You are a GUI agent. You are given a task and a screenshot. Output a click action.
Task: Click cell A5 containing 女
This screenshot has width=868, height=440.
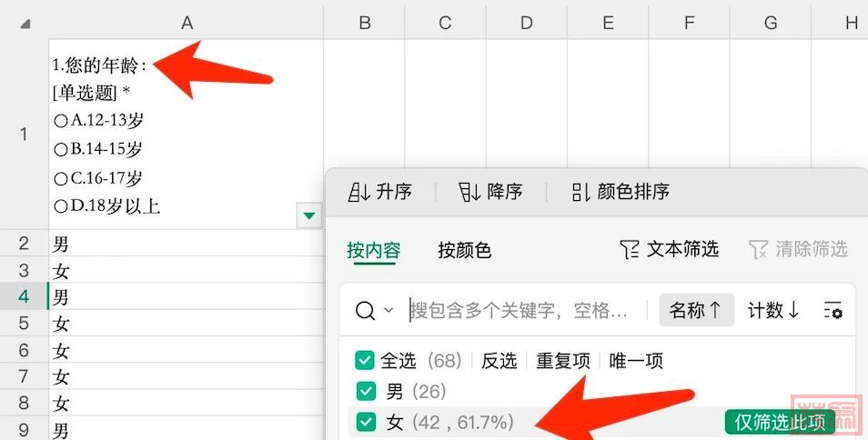187,323
